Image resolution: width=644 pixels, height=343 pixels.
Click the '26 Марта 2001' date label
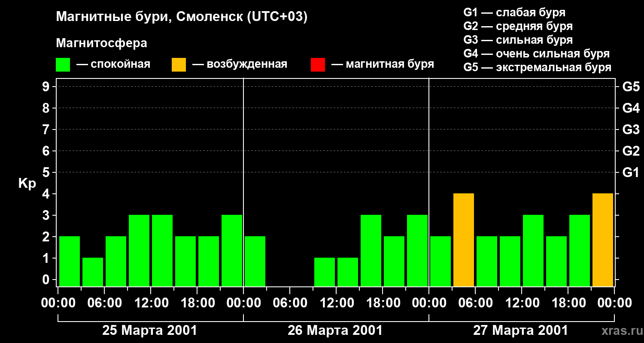point(335,331)
